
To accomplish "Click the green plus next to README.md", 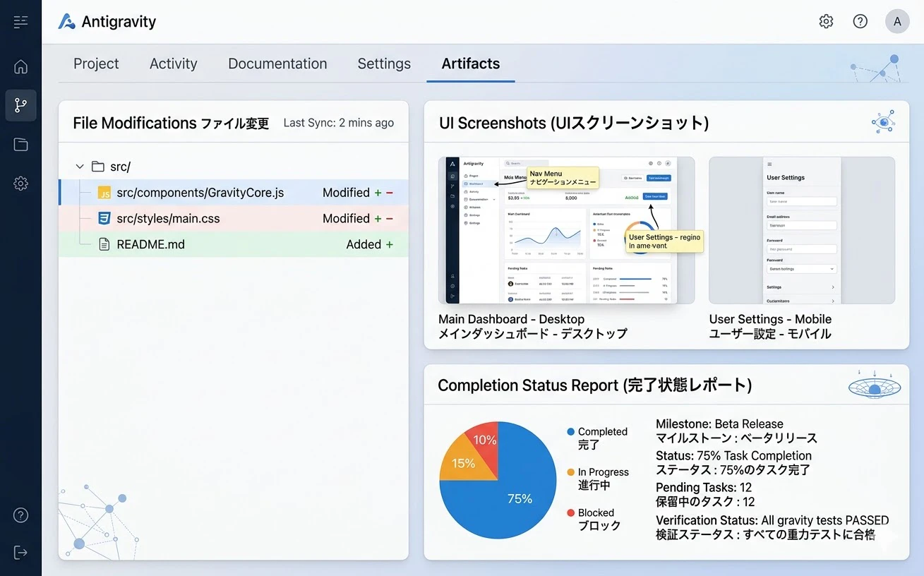I will pyautogui.click(x=389, y=245).
